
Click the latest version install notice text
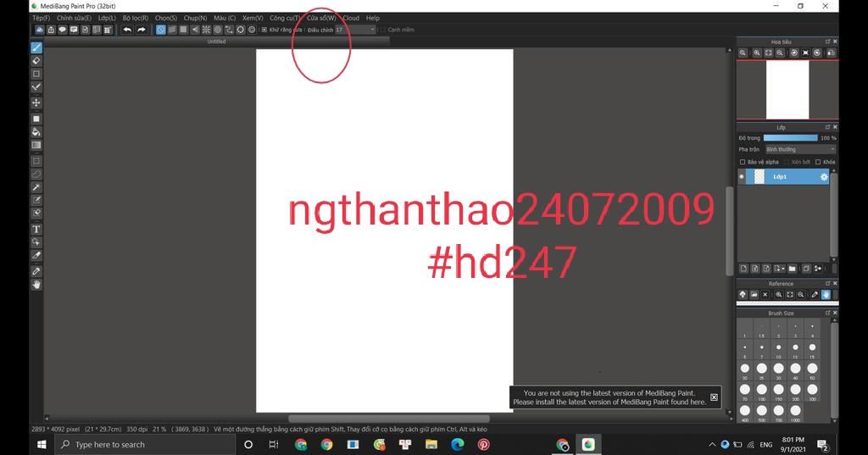pos(609,397)
